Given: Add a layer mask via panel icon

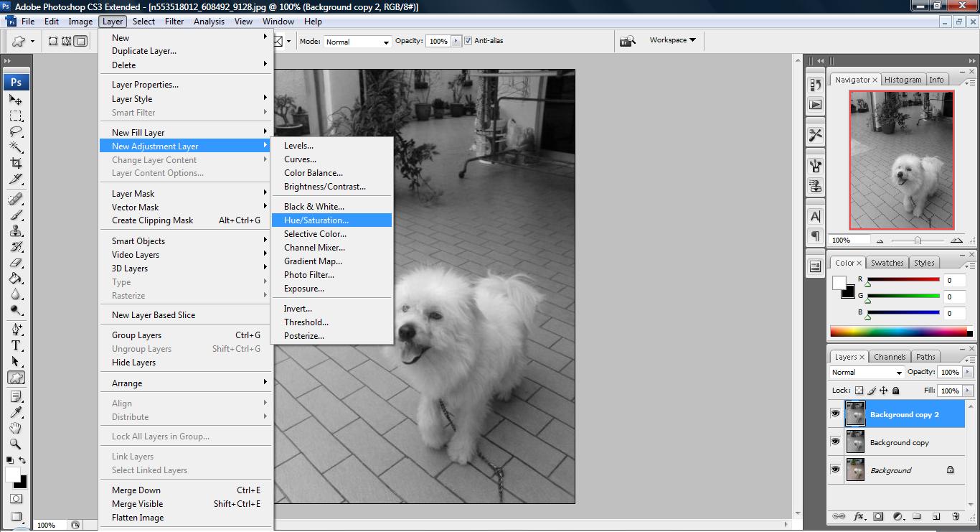Looking at the screenshot, I should click(x=878, y=516).
